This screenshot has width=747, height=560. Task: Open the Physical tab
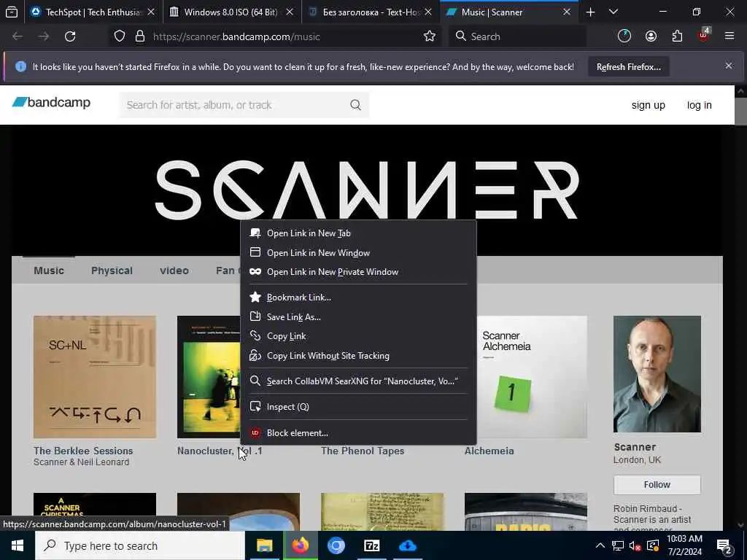coord(112,271)
